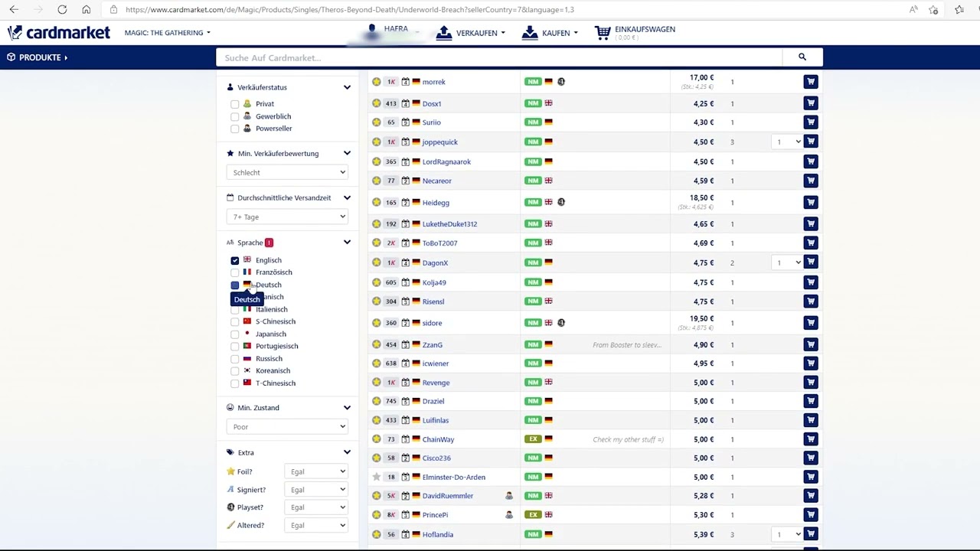Open the browser favorites star icon

[933, 9]
